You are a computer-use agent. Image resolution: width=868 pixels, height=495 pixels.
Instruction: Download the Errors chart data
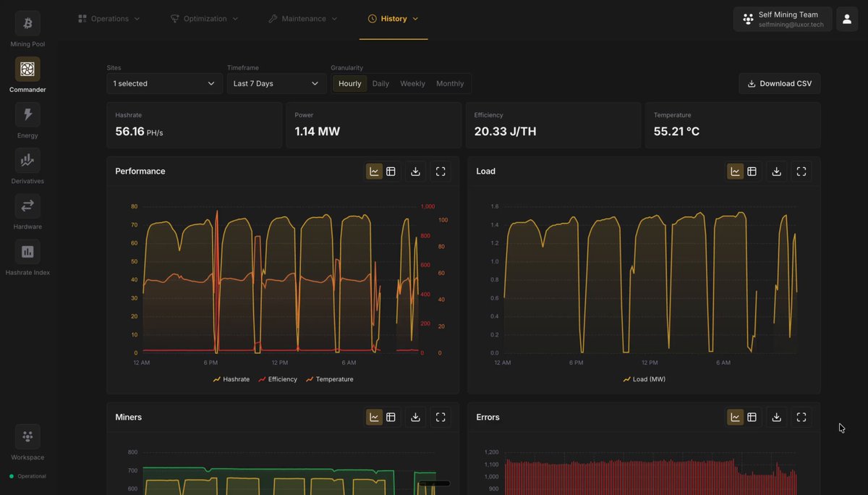click(776, 417)
